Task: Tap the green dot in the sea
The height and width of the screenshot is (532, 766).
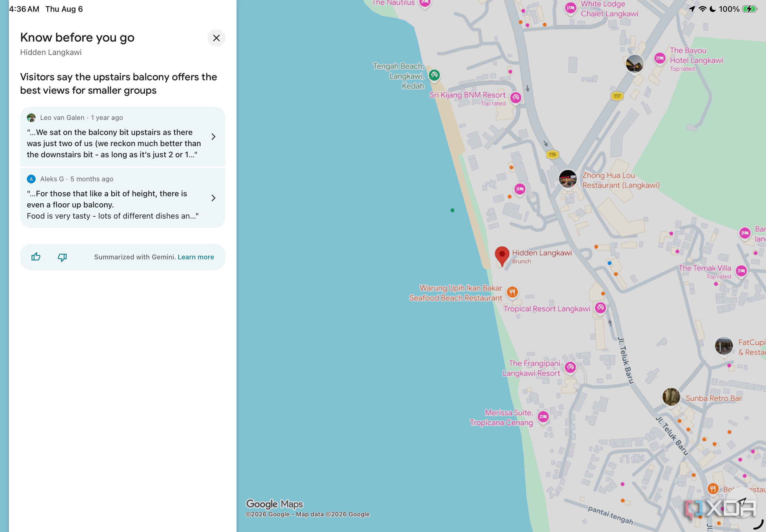Action: (x=452, y=210)
